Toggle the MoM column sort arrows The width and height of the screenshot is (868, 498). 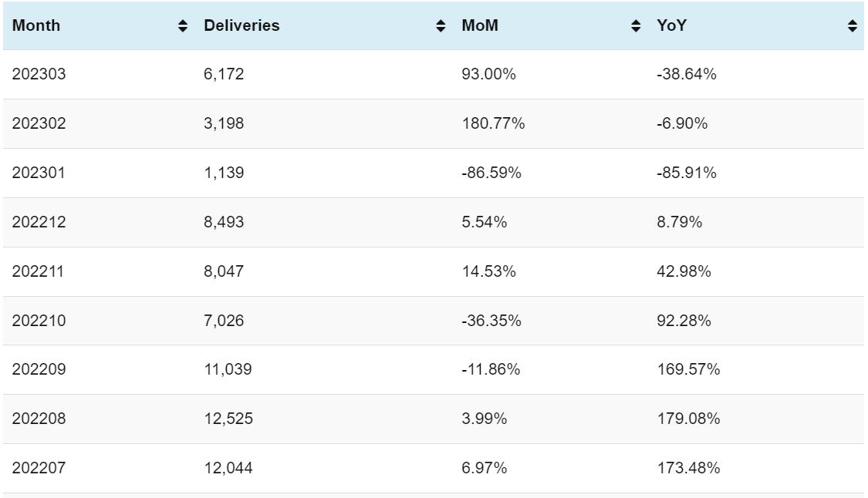pos(636,25)
